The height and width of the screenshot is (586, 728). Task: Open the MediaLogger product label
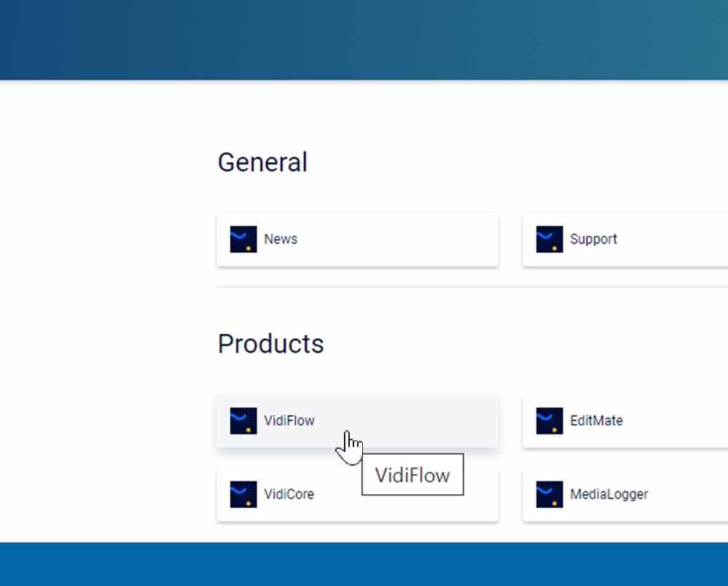point(608,494)
